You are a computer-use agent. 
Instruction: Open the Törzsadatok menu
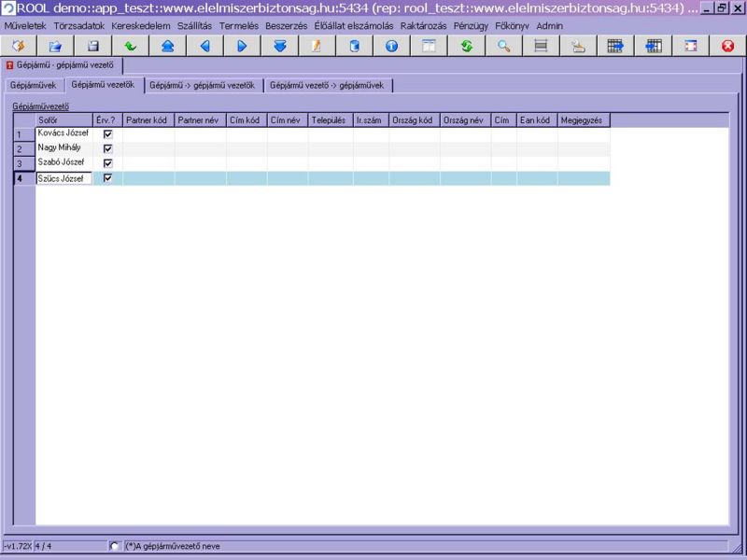pyautogui.click(x=78, y=25)
